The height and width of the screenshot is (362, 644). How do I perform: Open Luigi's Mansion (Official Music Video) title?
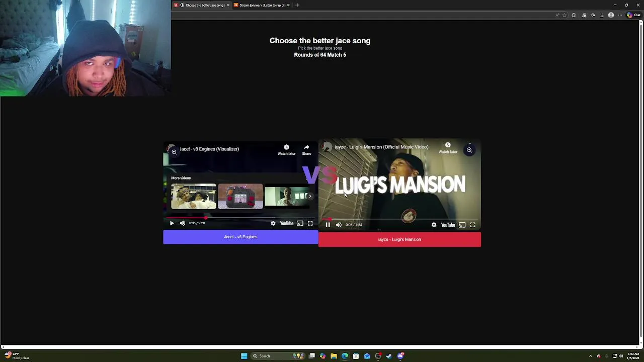click(x=381, y=147)
